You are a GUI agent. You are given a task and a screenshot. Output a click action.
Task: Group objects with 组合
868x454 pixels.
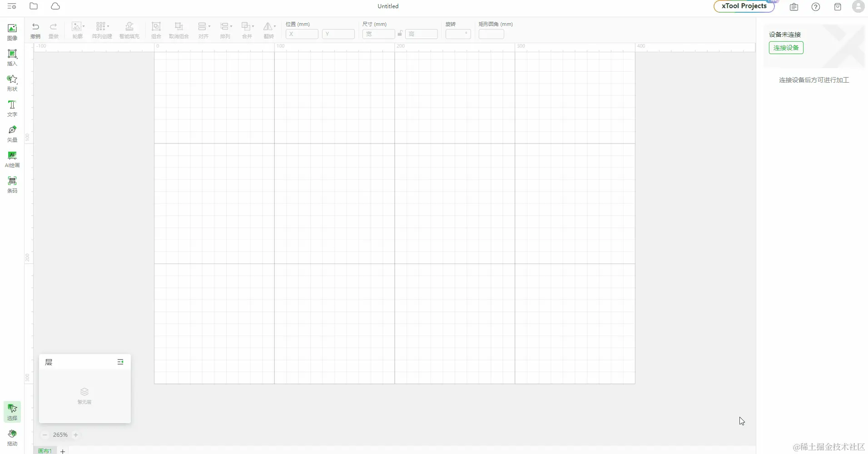point(156,30)
